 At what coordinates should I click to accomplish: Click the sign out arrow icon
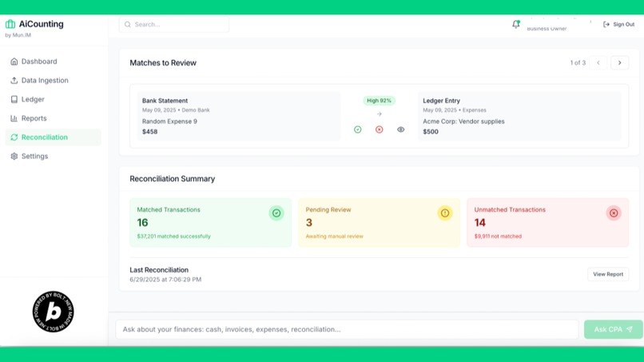(x=606, y=25)
